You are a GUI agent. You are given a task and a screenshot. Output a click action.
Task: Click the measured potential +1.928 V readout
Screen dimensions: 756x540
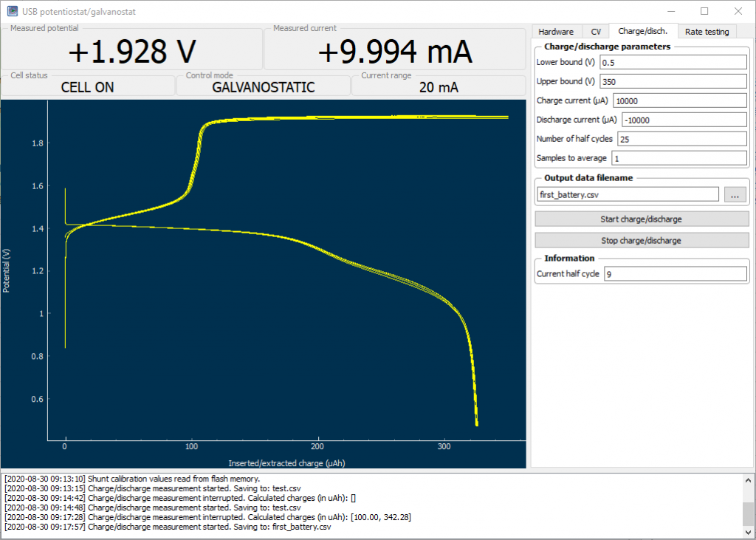[132, 52]
